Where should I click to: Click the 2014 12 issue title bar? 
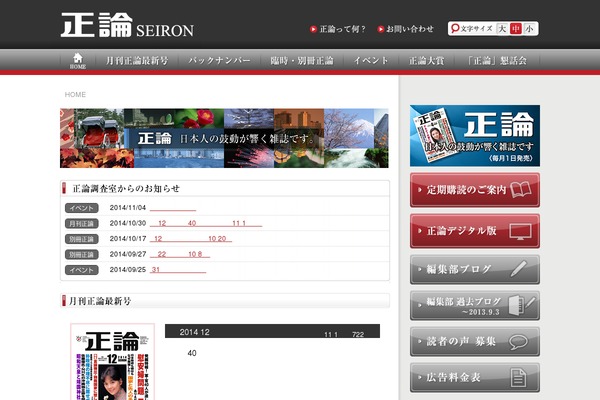click(272, 331)
